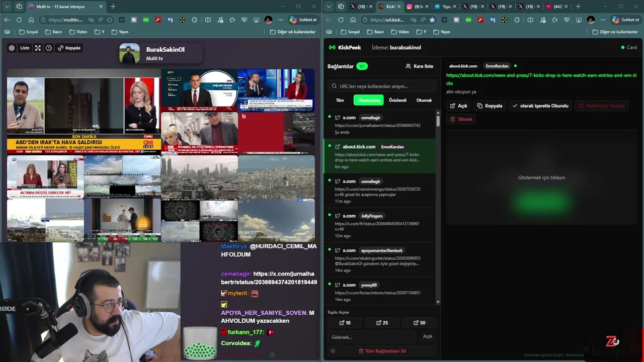The height and width of the screenshot is (362, 644).
Task: Open left window settings and more menu
Action: tap(281, 20)
